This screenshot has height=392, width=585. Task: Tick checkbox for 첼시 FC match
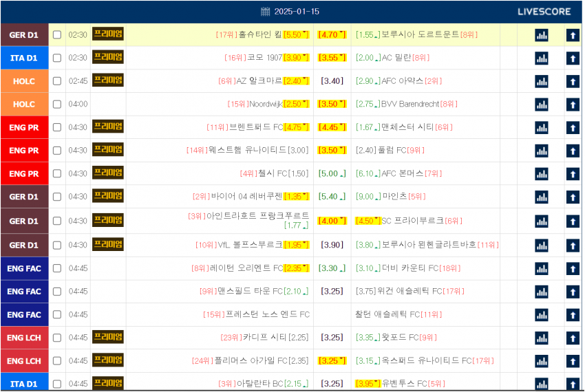click(57, 173)
